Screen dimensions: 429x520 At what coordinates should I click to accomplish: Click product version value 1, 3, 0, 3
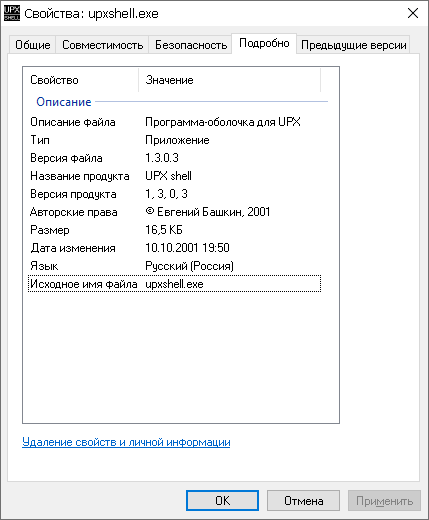pyautogui.click(x=166, y=194)
